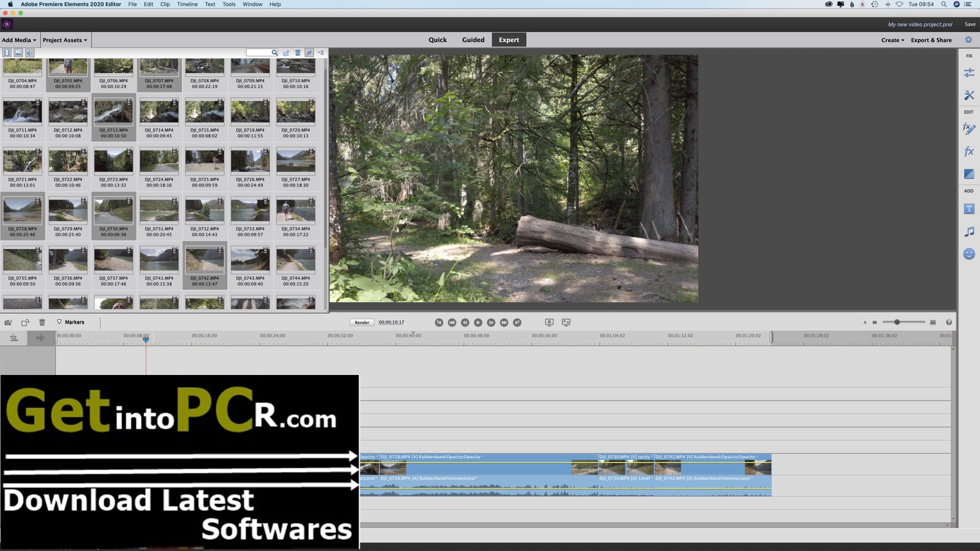Step back one frame
Viewport: 980px width, 551px height.
pyautogui.click(x=465, y=322)
